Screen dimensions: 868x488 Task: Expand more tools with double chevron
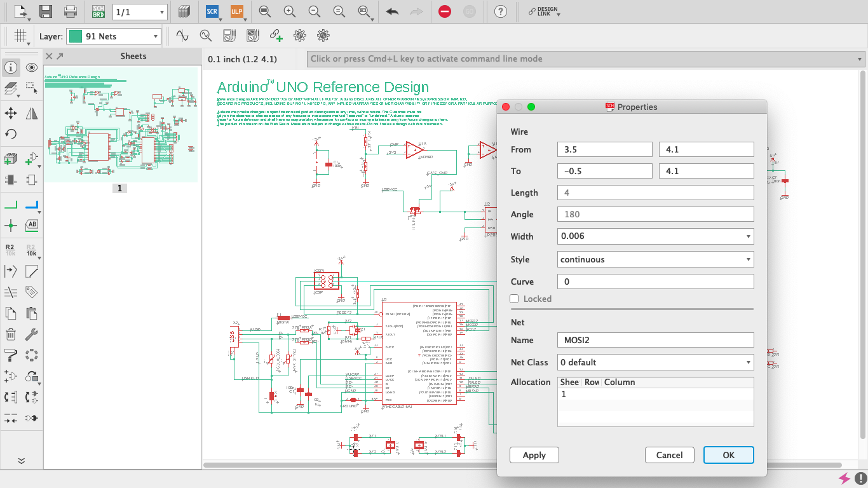[x=21, y=461]
